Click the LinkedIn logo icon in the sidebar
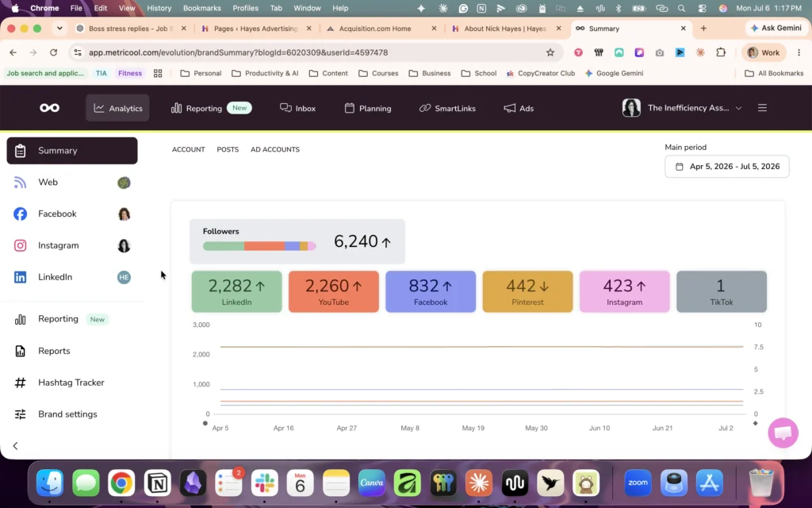812x508 pixels. tap(20, 277)
